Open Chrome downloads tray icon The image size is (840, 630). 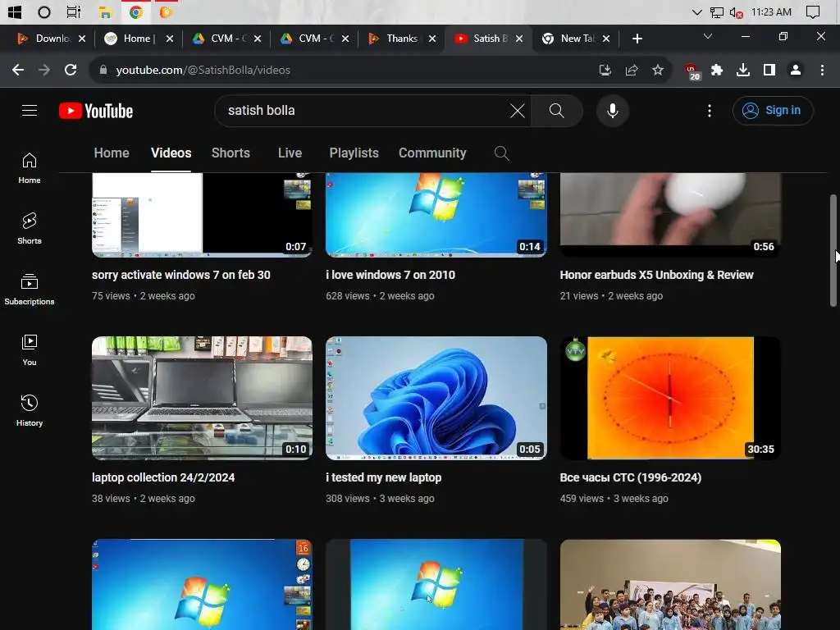point(743,71)
